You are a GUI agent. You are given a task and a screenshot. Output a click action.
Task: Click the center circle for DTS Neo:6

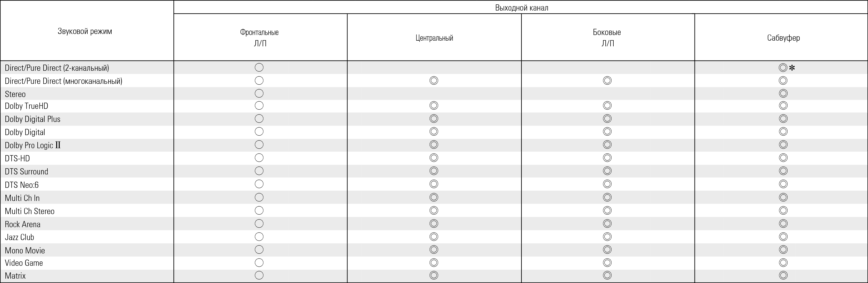434,184
